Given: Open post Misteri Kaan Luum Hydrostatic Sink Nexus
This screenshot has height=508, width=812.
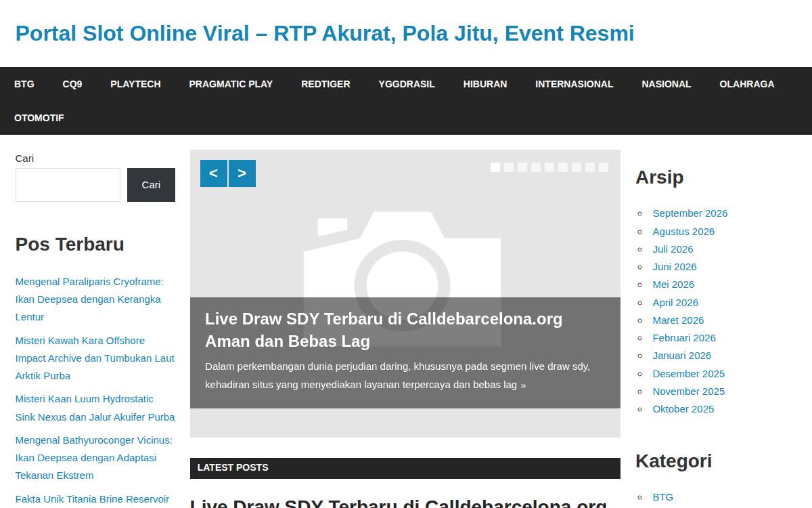Looking at the screenshot, I should pyautogui.click(x=95, y=408).
